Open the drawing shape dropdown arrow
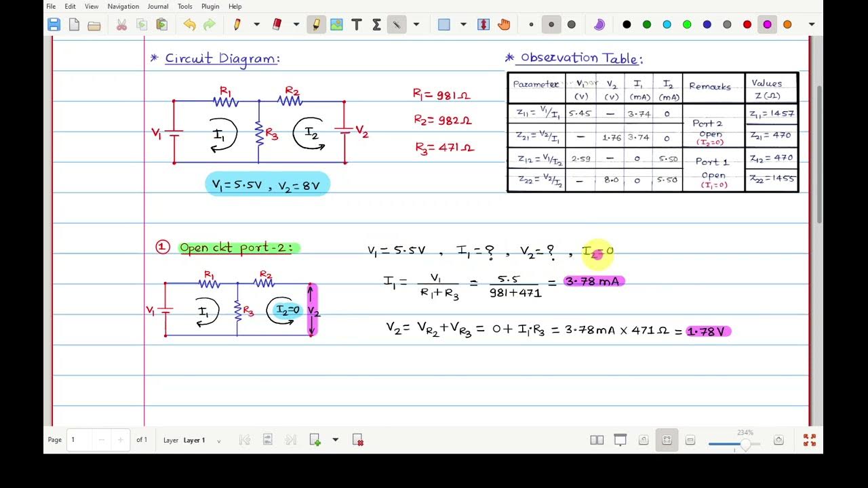The width and height of the screenshot is (868, 488). click(x=416, y=25)
